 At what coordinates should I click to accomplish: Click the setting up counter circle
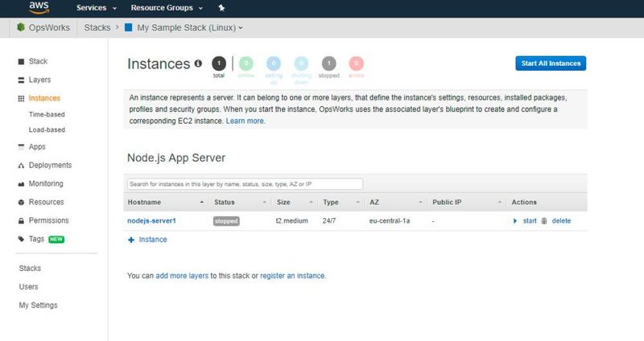click(x=274, y=64)
